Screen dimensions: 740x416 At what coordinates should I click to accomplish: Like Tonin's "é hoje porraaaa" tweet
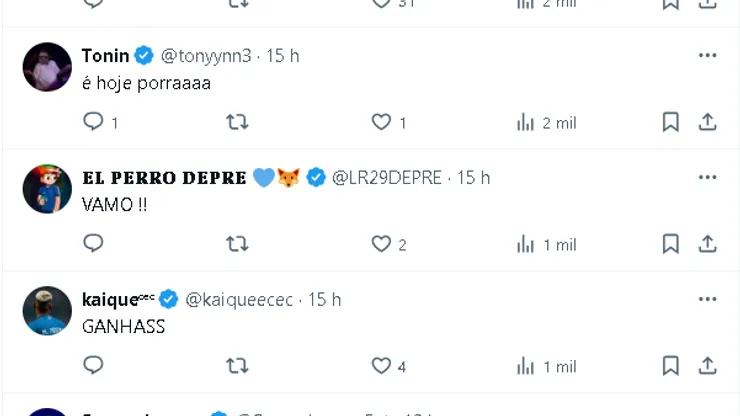pyautogui.click(x=381, y=122)
